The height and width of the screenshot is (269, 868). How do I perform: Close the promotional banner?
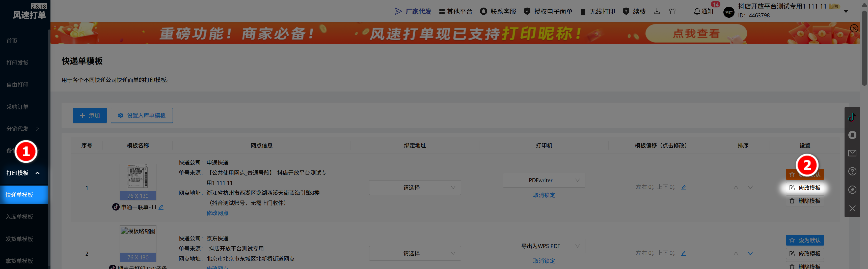[854, 28]
